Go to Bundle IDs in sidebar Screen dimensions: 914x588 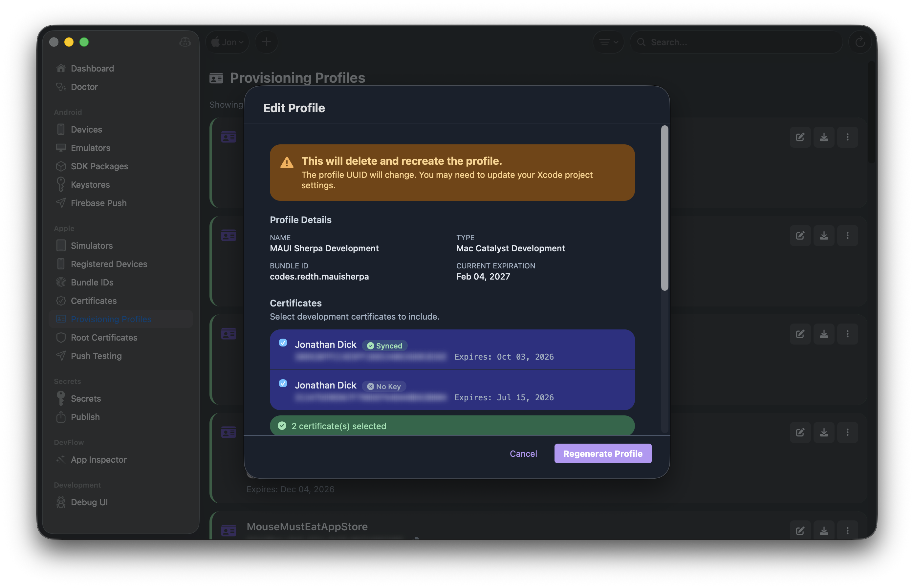pyautogui.click(x=92, y=283)
